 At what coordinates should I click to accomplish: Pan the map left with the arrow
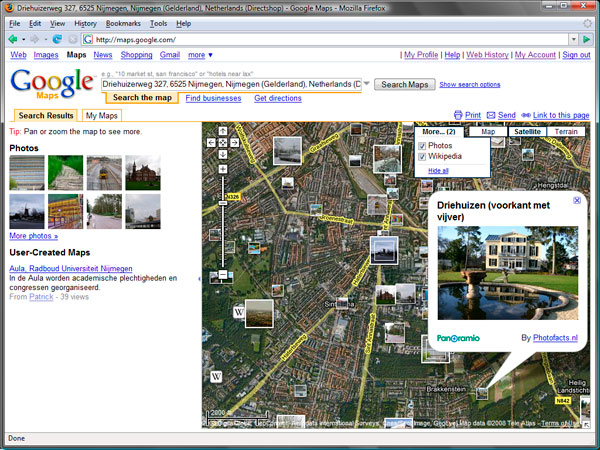coord(211,143)
